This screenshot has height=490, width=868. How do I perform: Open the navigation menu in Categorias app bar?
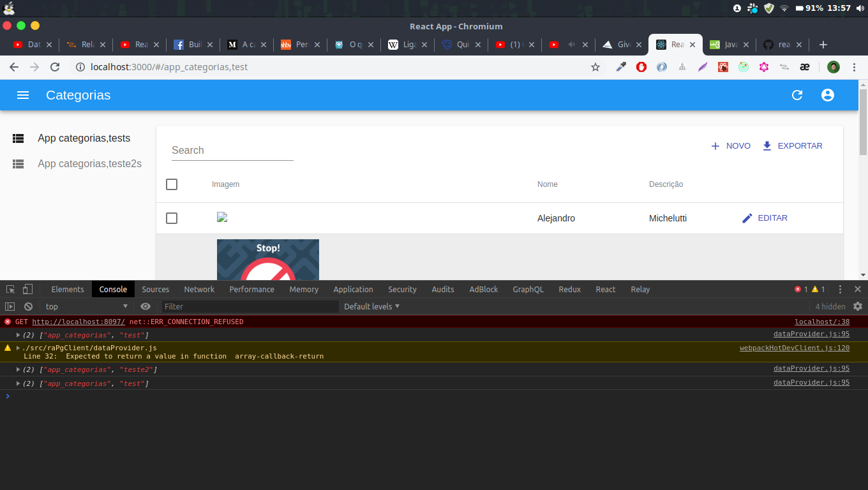tap(23, 95)
